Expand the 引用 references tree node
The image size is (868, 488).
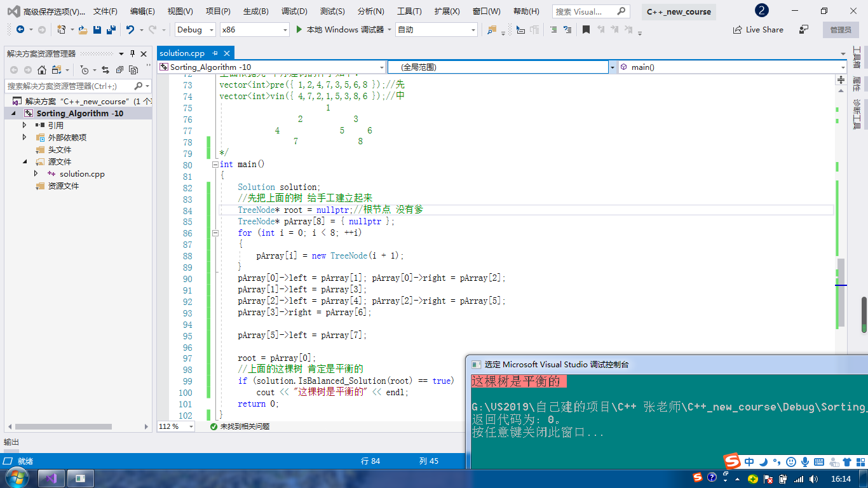point(25,125)
